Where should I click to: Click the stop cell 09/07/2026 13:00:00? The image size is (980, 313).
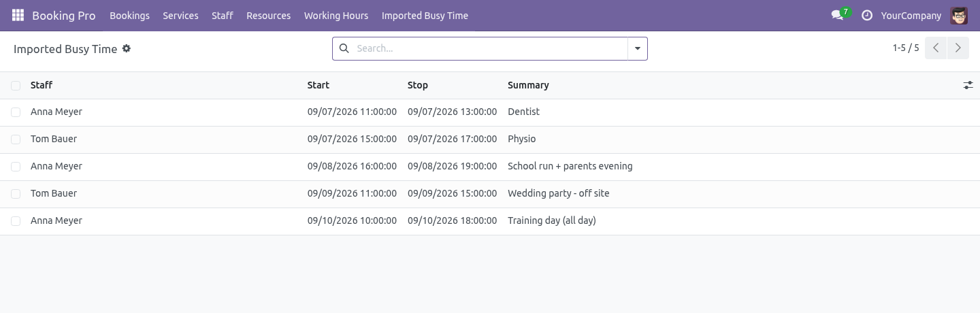(x=452, y=112)
